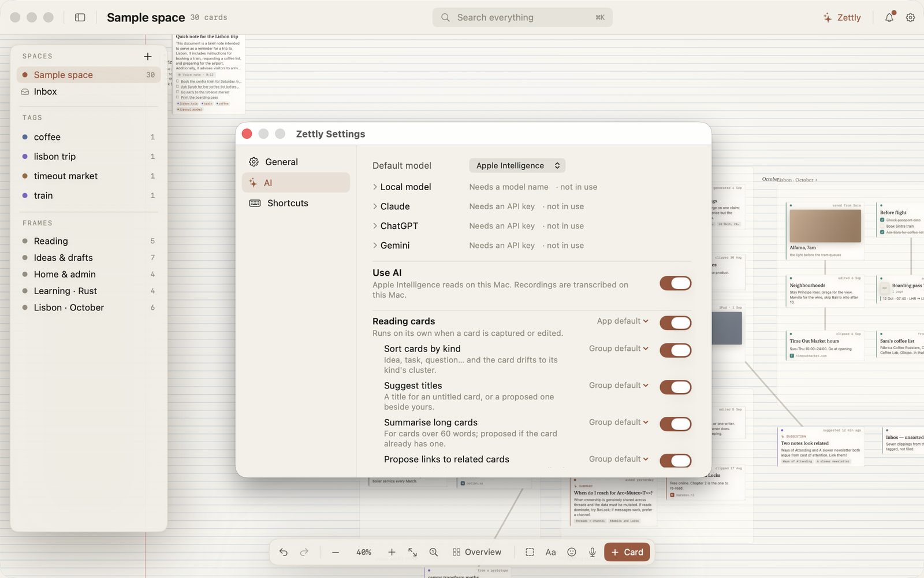Image resolution: width=924 pixels, height=578 pixels.
Task: Open the Default model Apple Intelligence dropdown
Action: [517, 165]
